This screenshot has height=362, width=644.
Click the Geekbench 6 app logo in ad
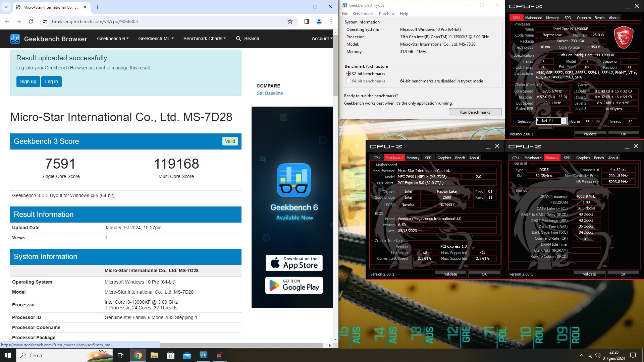point(294,180)
